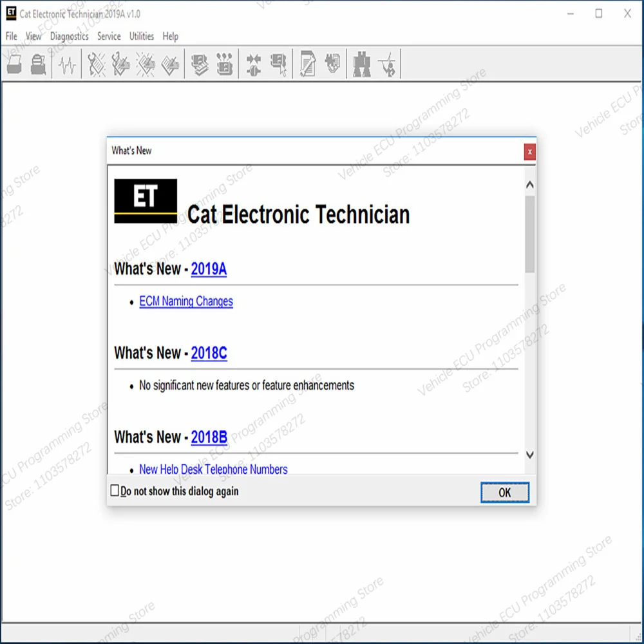644x644 pixels.
Task: Open Active Diagnostic Codes stethoscope icon
Action: 96,64
